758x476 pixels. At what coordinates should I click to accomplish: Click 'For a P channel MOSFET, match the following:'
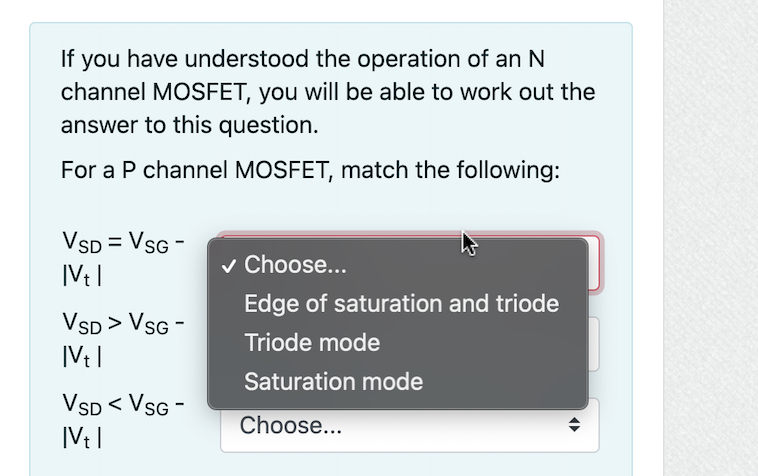click(310, 170)
